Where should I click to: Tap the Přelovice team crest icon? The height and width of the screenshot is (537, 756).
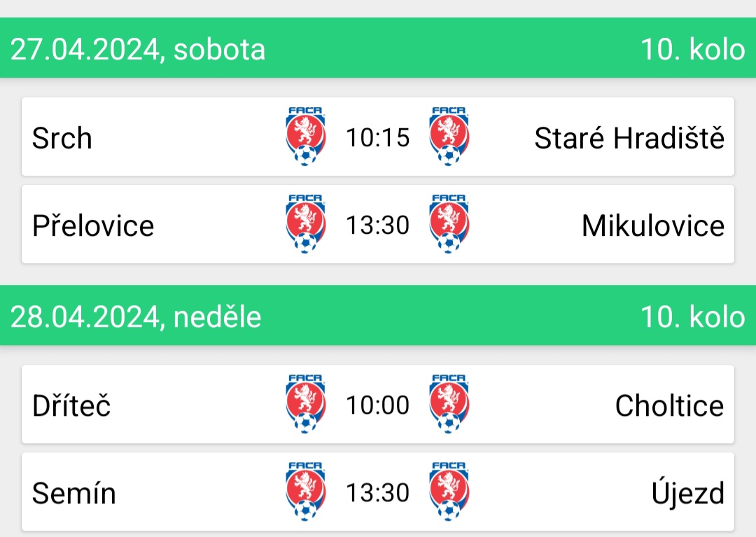[305, 224]
